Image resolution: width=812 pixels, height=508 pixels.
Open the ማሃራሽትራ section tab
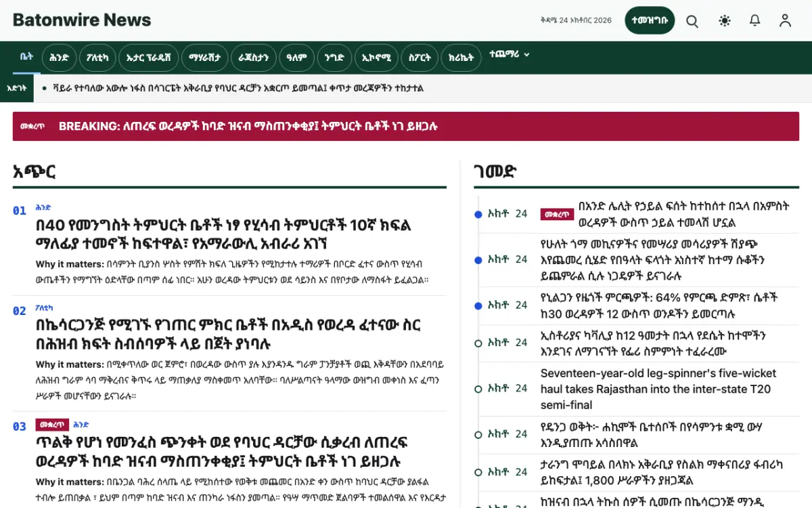[205, 58]
